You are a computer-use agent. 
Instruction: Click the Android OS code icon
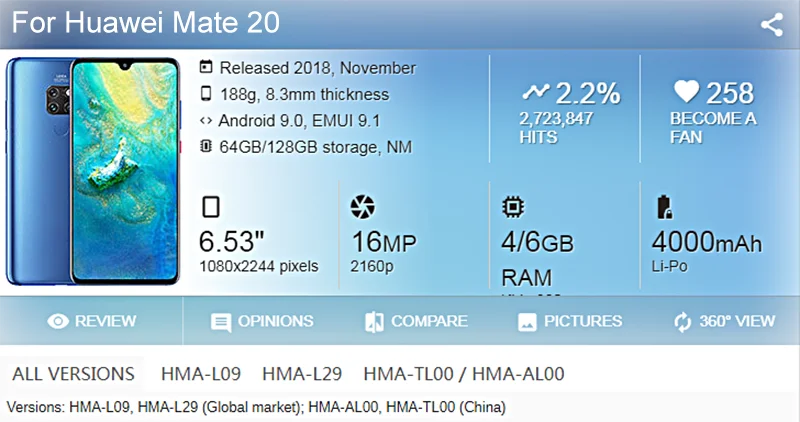[x=206, y=120]
